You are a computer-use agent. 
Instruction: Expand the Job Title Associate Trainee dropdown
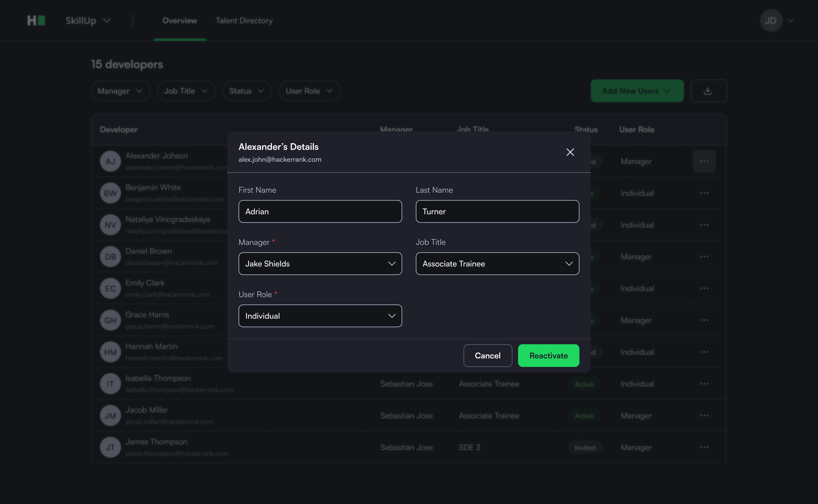pyautogui.click(x=497, y=264)
